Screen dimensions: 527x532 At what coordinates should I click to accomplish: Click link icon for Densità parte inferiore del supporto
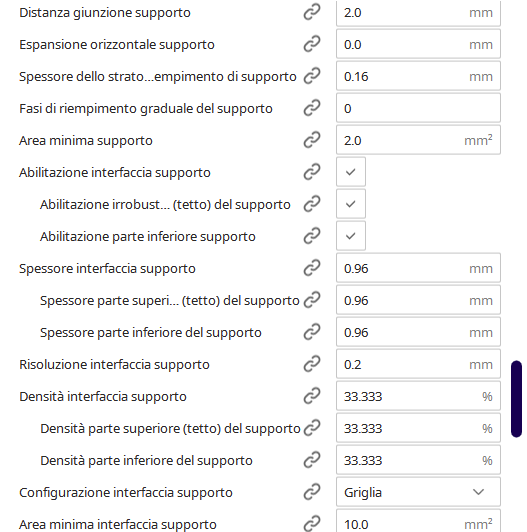click(x=312, y=460)
